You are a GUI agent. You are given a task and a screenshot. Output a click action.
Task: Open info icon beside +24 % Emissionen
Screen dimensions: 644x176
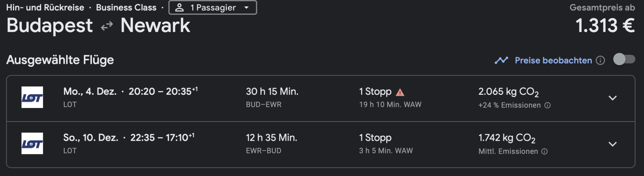(547, 105)
